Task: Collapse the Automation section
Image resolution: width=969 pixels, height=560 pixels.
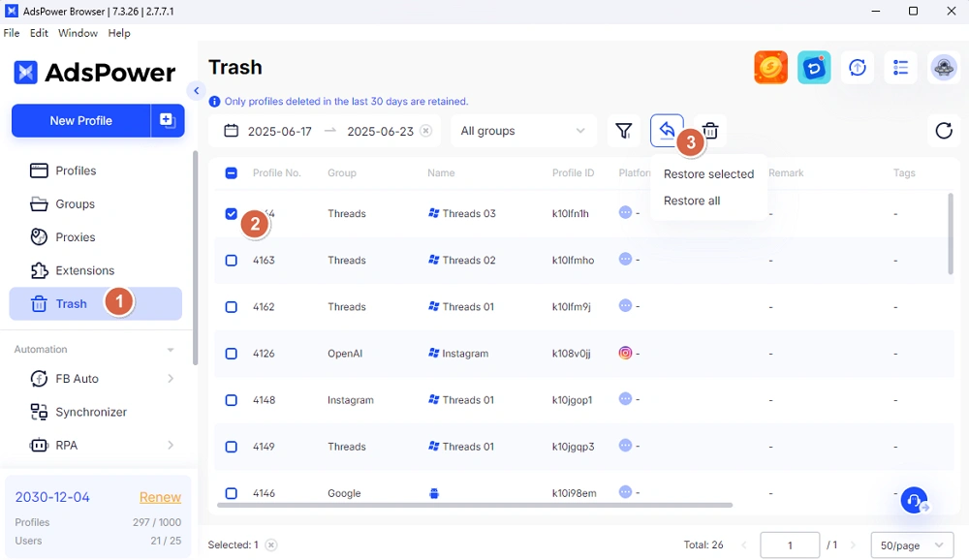Action: click(170, 349)
